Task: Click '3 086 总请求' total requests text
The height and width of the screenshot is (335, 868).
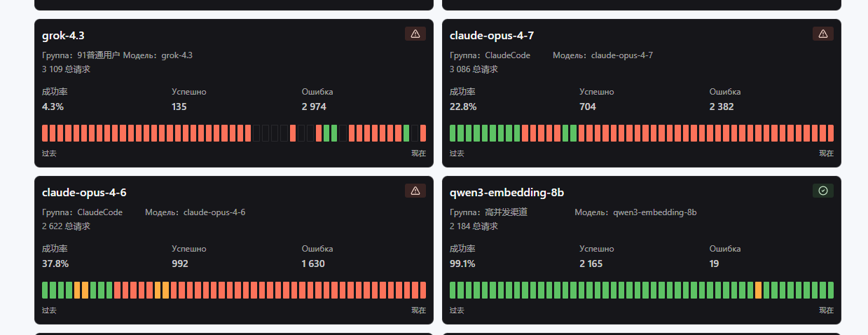Action: point(474,69)
